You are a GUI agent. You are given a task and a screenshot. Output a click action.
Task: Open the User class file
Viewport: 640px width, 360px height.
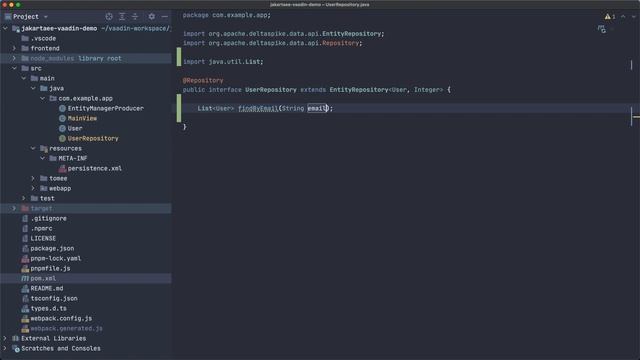click(x=75, y=128)
